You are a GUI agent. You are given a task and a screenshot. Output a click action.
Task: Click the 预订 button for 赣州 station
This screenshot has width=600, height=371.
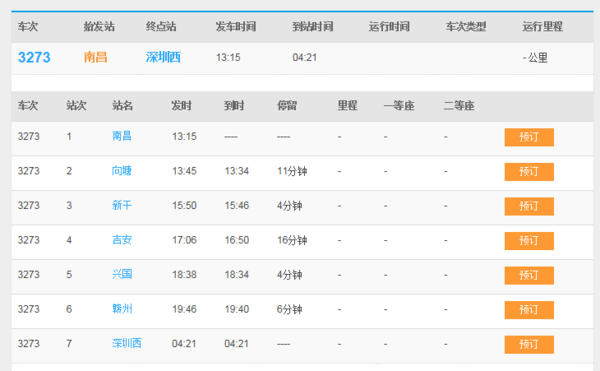point(529,310)
